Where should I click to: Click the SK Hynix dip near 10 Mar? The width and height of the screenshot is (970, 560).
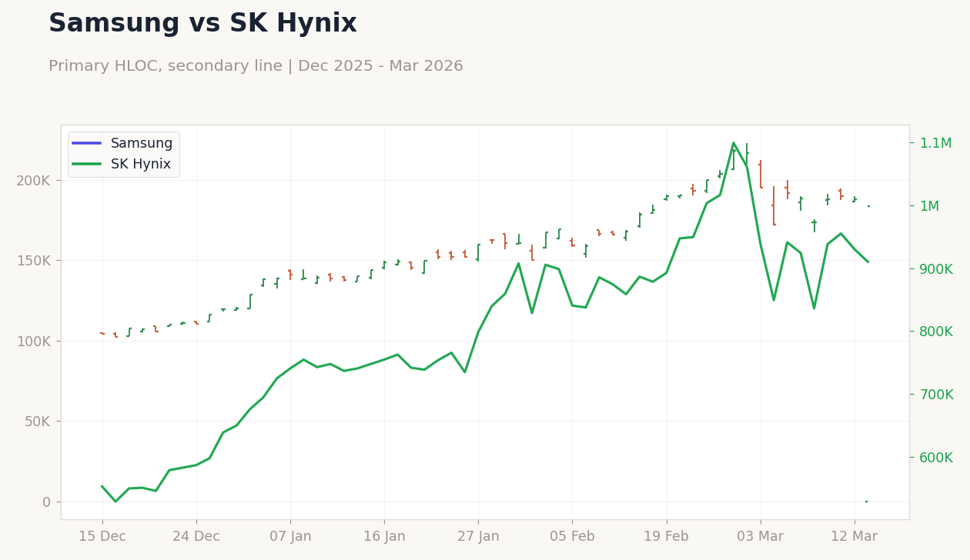(814, 308)
